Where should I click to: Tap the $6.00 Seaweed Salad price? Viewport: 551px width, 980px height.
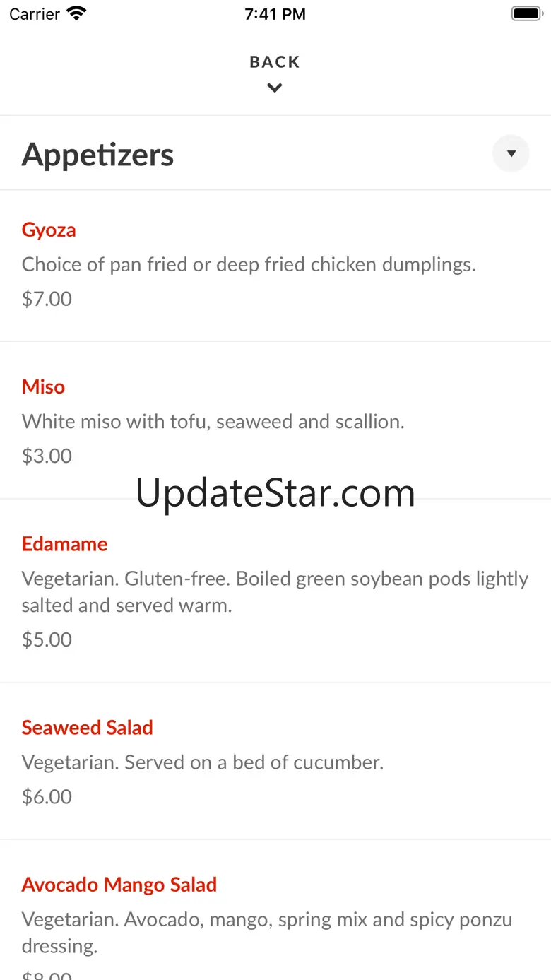pos(47,796)
